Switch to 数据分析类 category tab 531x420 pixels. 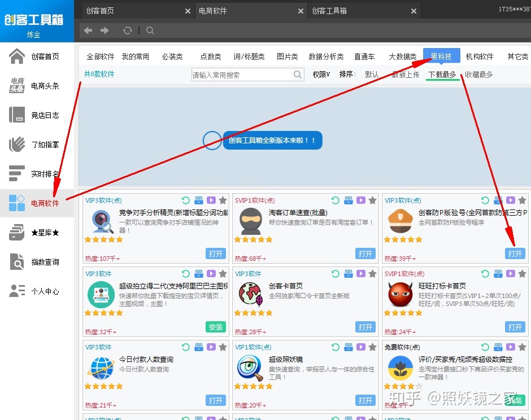[x=326, y=56]
